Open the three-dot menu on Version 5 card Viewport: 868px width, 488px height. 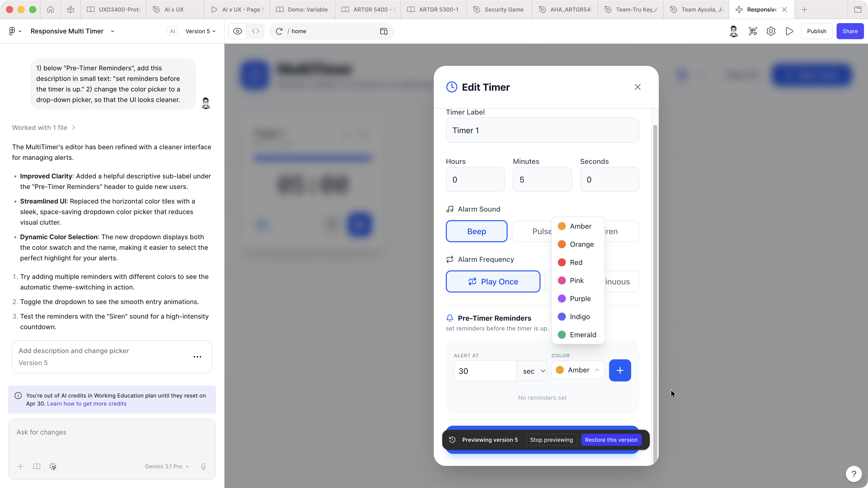point(197,357)
